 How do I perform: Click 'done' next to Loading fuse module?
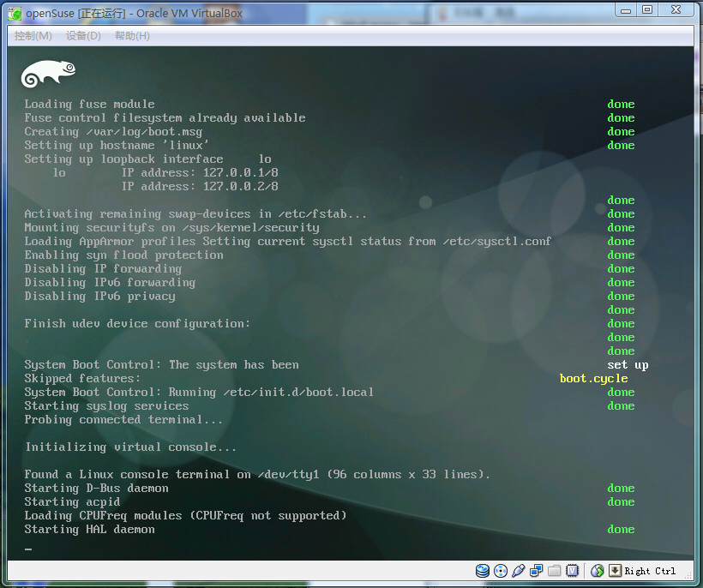coord(621,104)
